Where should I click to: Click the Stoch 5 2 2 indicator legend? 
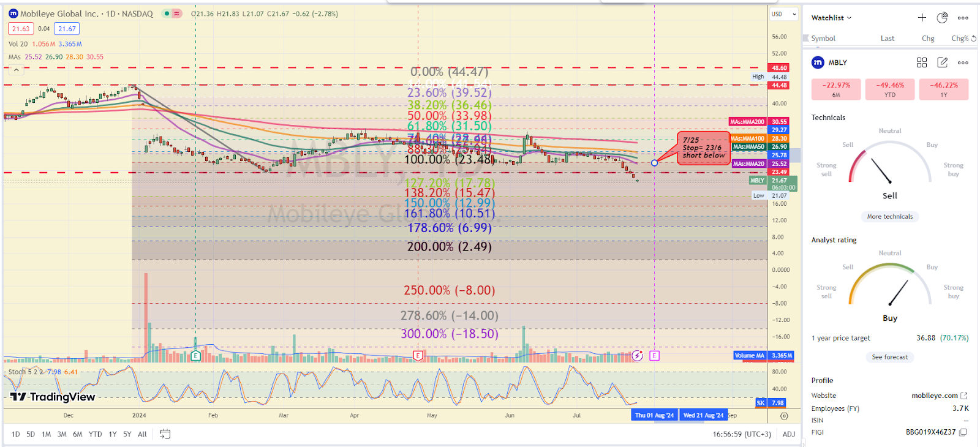(x=43, y=372)
